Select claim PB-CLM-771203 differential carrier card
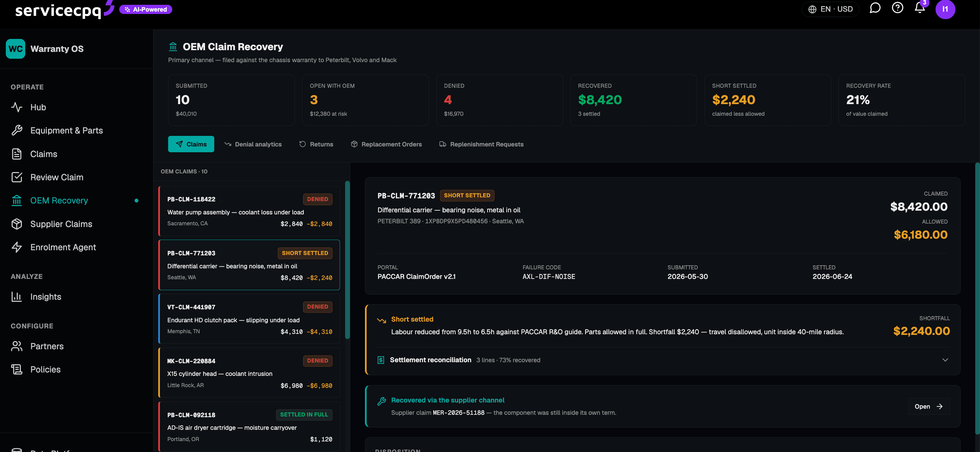The height and width of the screenshot is (452, 980). pos(249,265)
